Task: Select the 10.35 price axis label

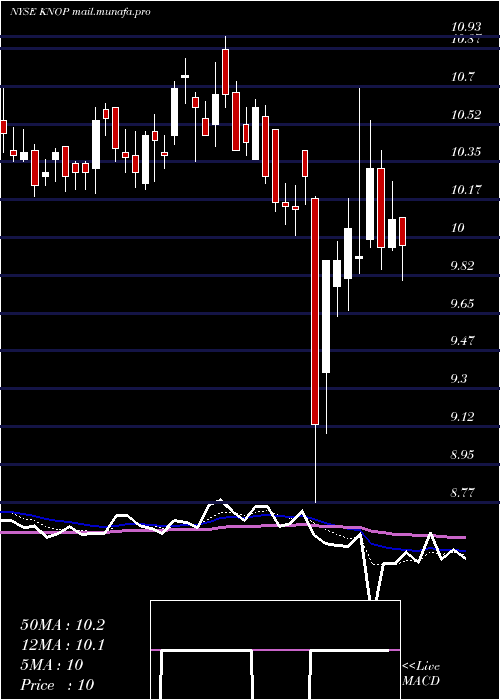Action: pos(466,152)
